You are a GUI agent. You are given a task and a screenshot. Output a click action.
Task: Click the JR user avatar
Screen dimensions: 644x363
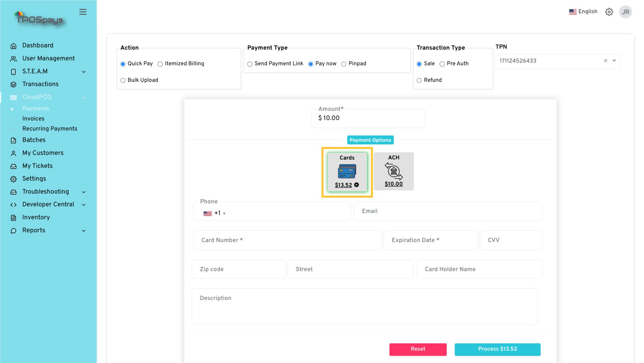point(625,12)
